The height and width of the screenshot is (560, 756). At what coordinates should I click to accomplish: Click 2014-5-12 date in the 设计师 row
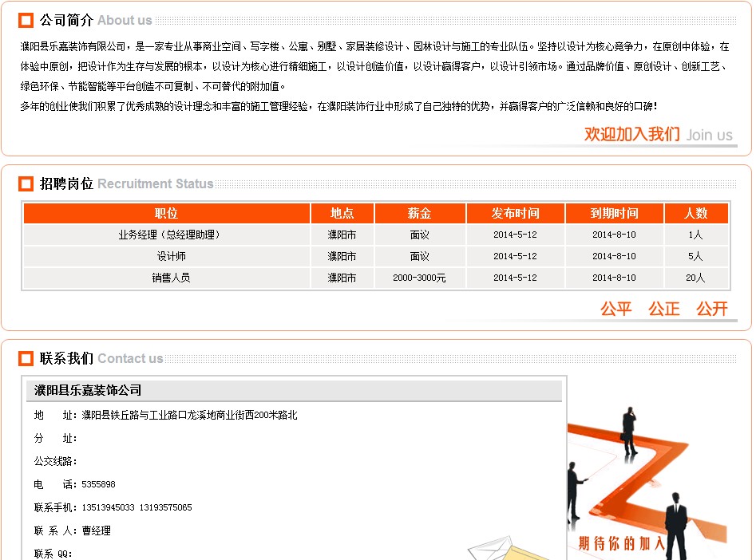515,256
